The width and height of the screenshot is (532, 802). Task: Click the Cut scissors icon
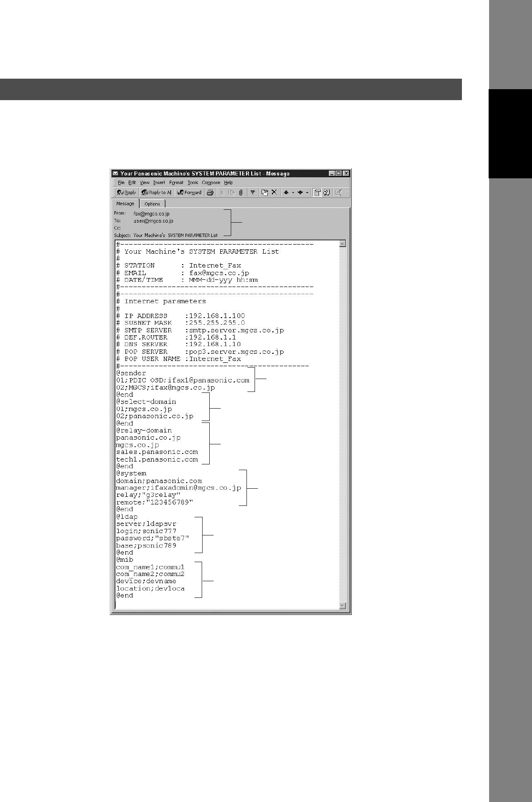coord(222,193)
